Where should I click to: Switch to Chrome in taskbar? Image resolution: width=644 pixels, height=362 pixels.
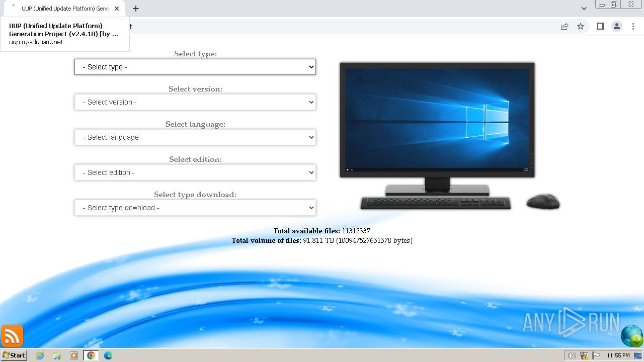[91, 355]
